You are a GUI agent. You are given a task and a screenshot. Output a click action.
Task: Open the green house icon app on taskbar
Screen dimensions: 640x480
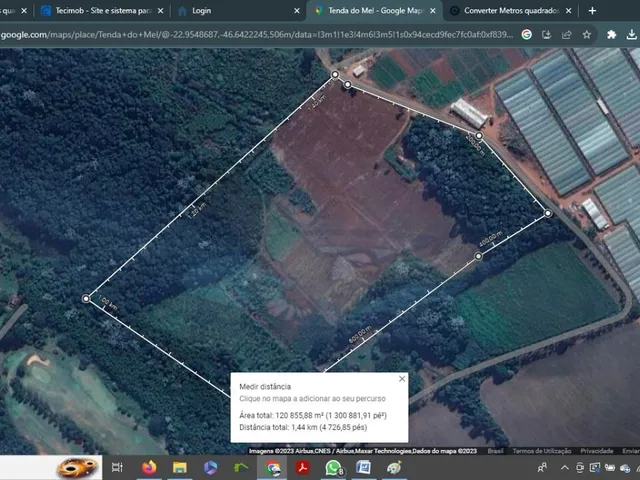pyautogui.click(x=241, y=467)
